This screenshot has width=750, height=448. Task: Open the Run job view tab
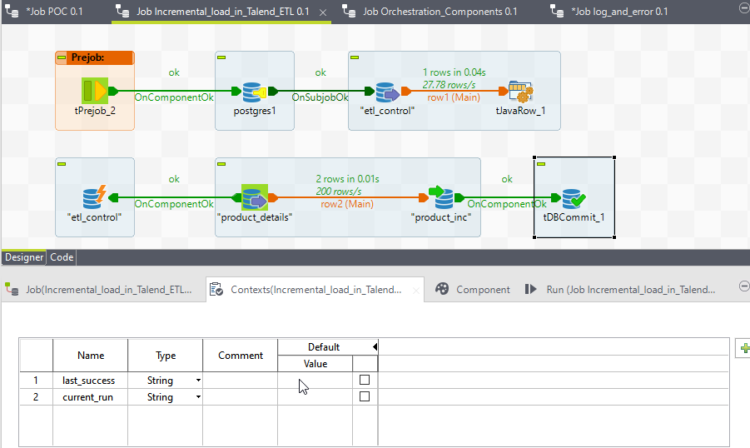(620, 290)
